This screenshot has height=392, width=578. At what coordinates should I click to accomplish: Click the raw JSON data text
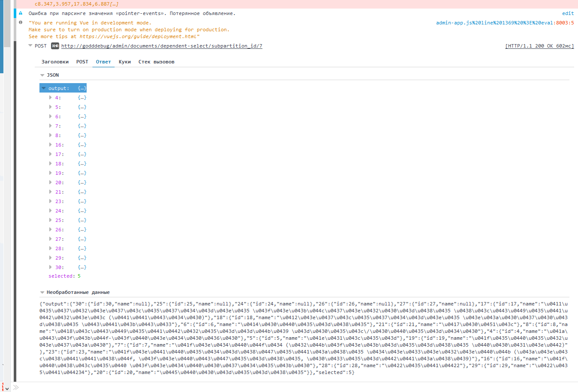click(304, 338)
